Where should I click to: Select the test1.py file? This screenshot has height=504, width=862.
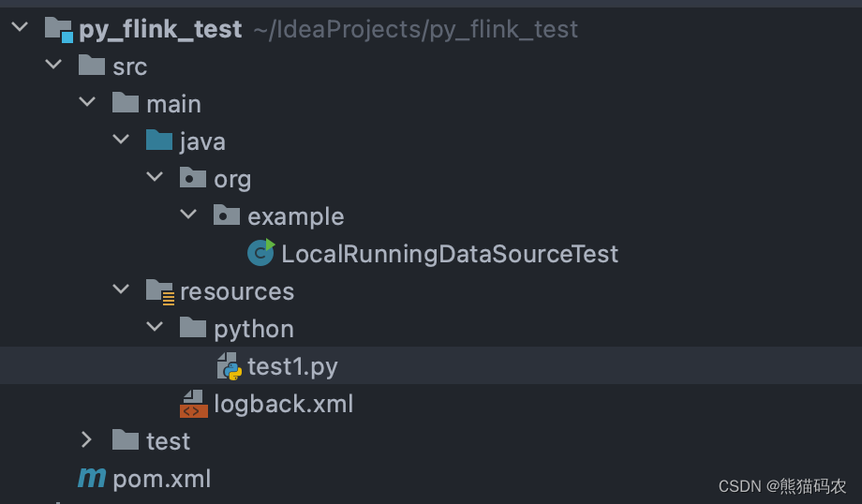(x=292, y=366)
